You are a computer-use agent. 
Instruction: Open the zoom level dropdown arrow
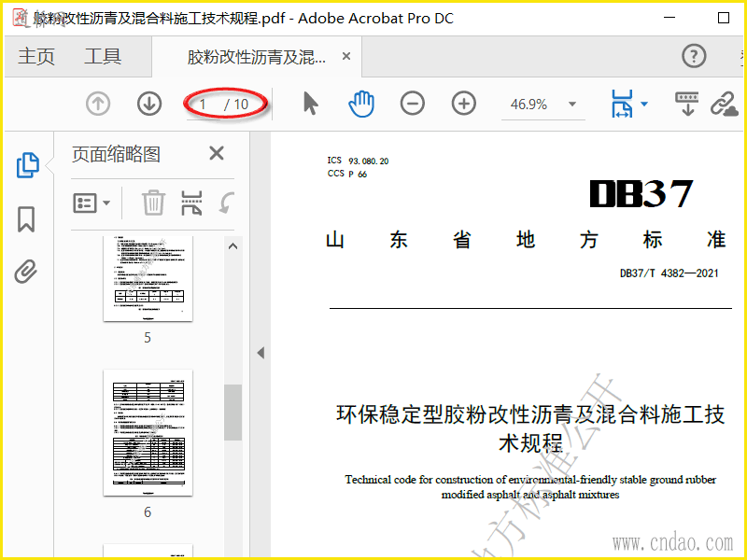click(572, 104)
